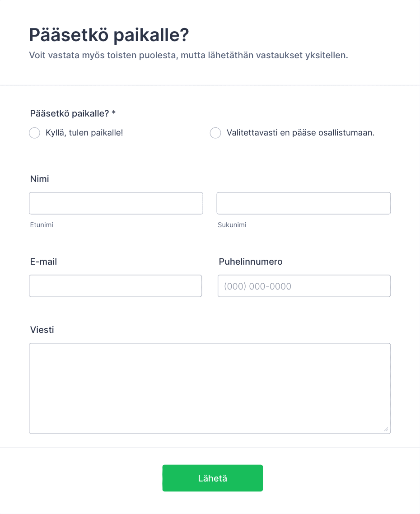Focus the Puhelinnumero phone number field

pyautogui.click(x=304, y=286)
